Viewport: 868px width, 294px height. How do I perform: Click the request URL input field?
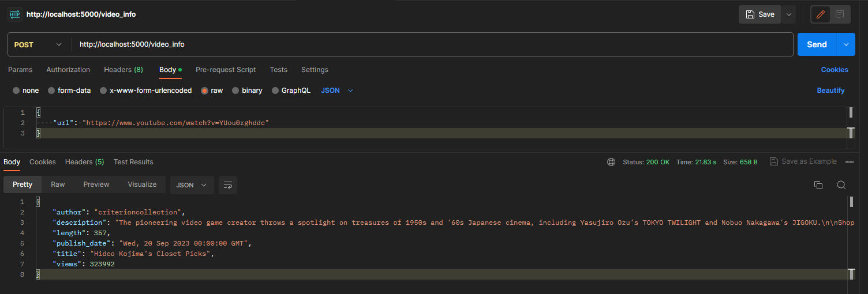[432, 44]
